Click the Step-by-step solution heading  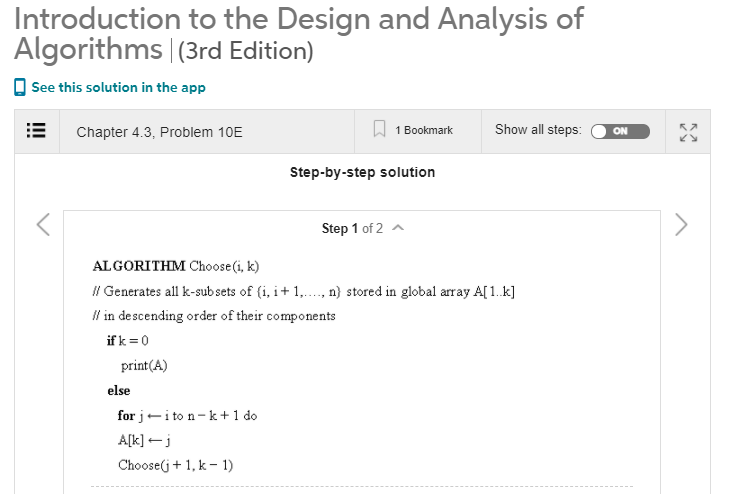[362, 172]
